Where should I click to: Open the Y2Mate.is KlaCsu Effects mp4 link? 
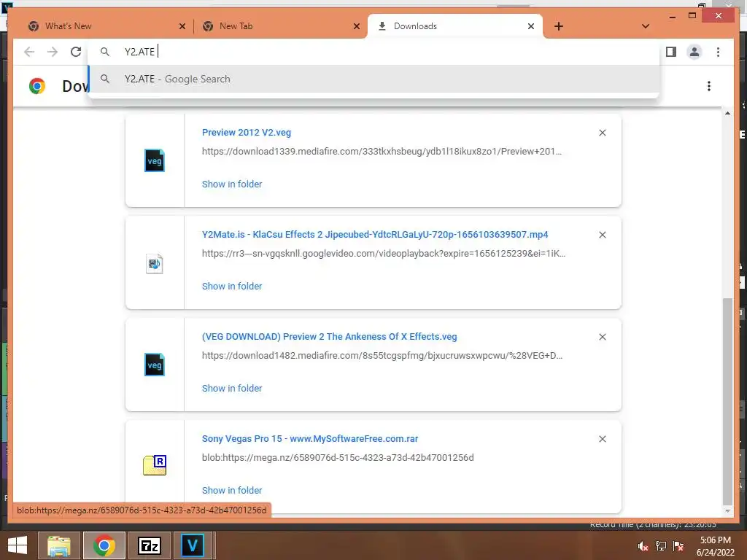point(375,234)
